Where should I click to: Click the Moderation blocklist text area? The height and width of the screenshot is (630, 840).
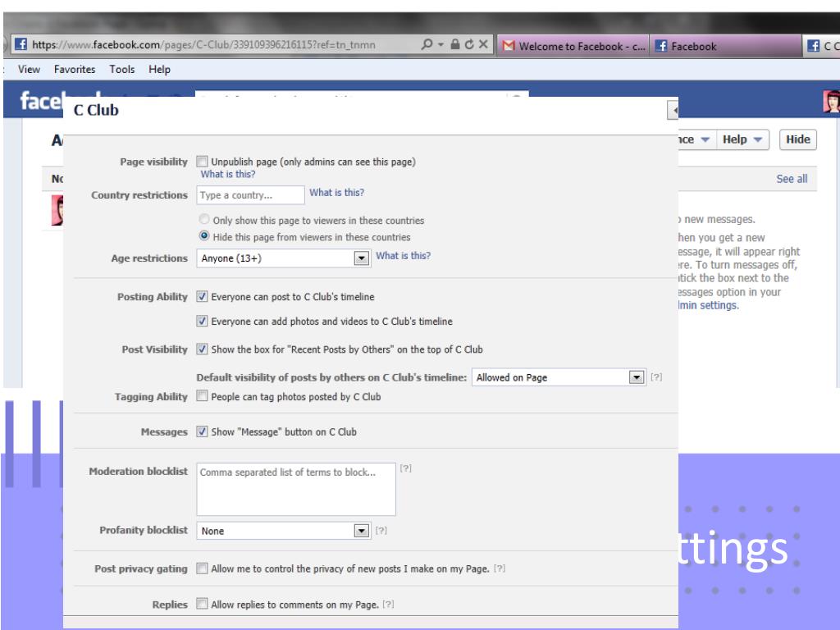coord(296,489)
